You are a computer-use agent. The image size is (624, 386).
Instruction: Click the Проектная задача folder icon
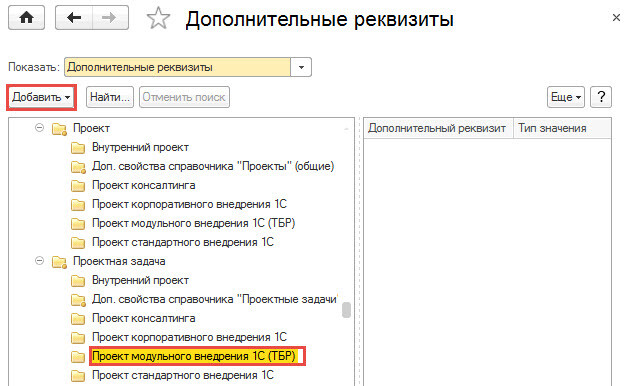(x=59, y=262)
